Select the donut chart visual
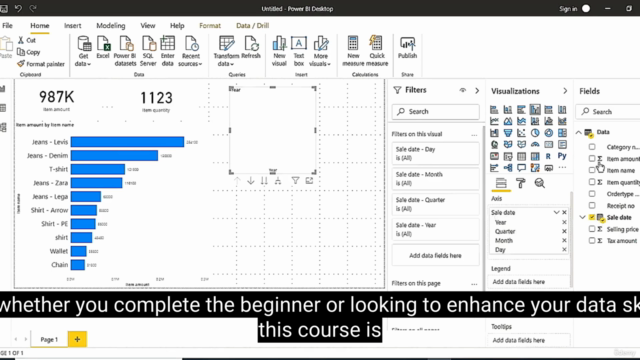Viewport: 640px width, 360px height. click(549, 133)
